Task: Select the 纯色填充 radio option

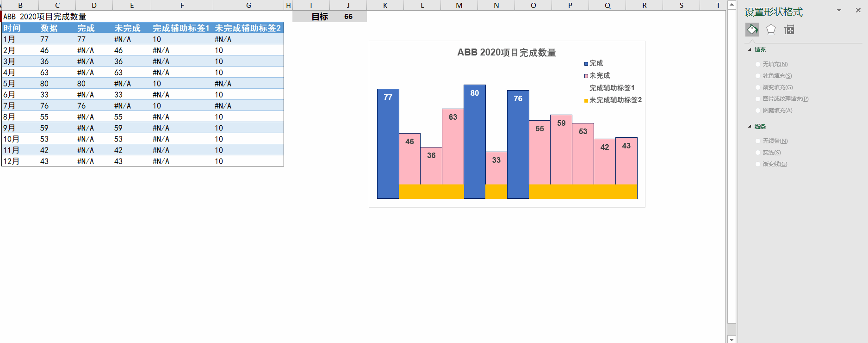Action: click(758, 76)
